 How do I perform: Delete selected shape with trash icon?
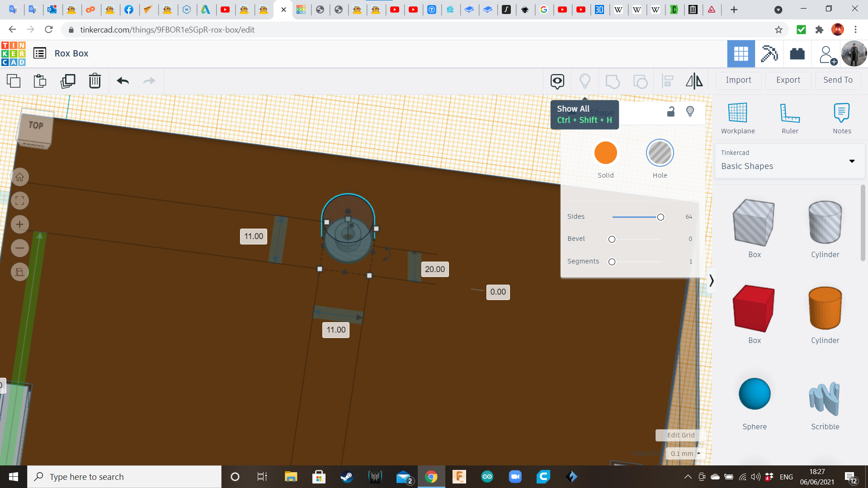(x=95, y=81)
